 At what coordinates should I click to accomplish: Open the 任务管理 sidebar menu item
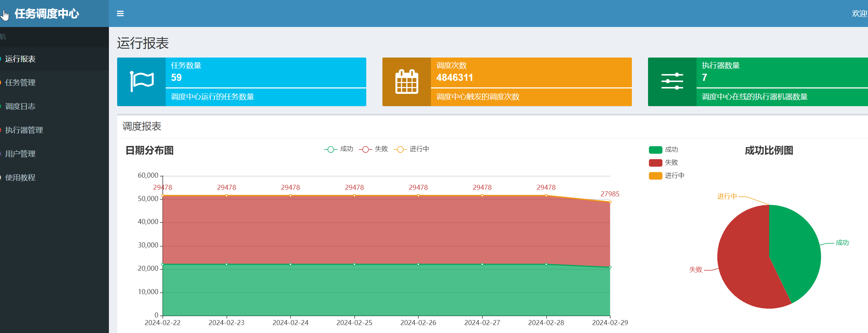[54, 83]
